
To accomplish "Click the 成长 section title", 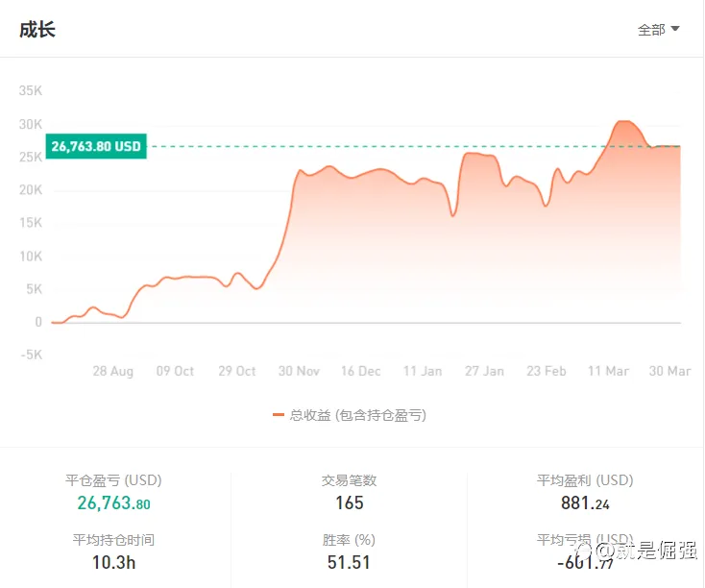I will pyautogui.click(x=37, y=30).
